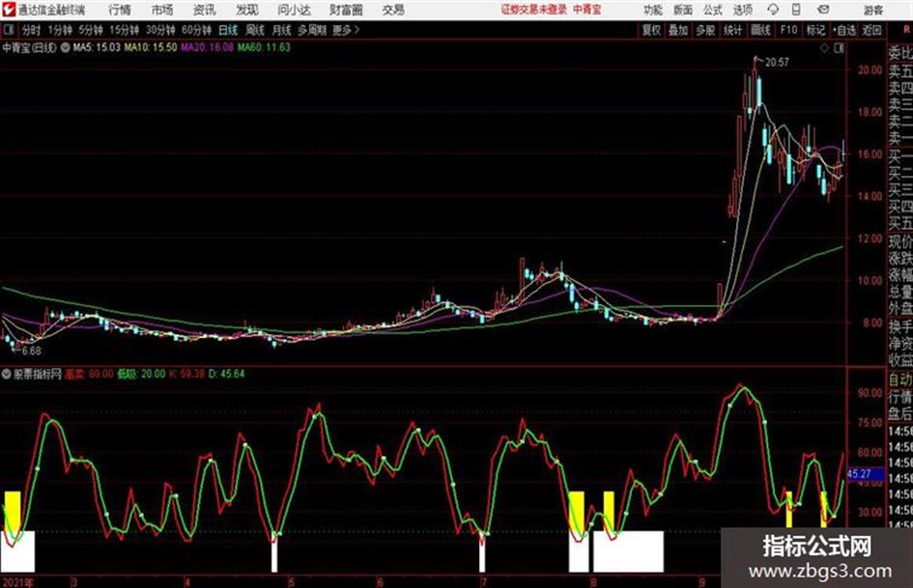Open the 问小达 menu
This screenshot has width=913, height=588.
pos(294,10)
